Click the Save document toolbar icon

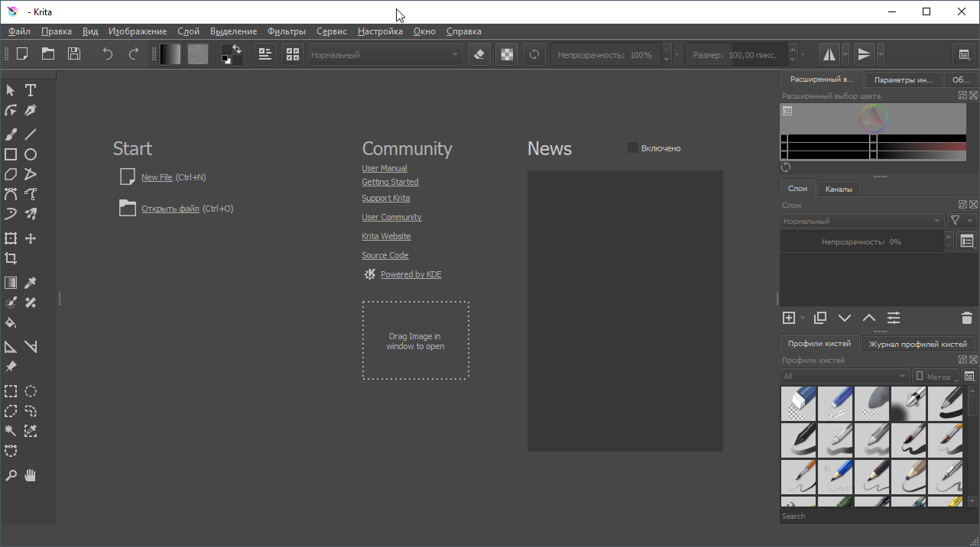pos(74,53)
